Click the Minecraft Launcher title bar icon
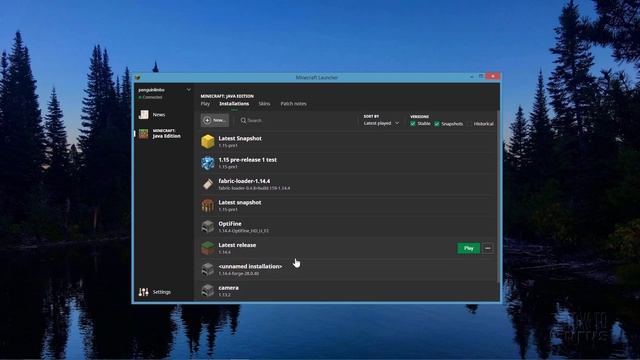This screenshot has width=640, height=360. click(x=138, y=78)
